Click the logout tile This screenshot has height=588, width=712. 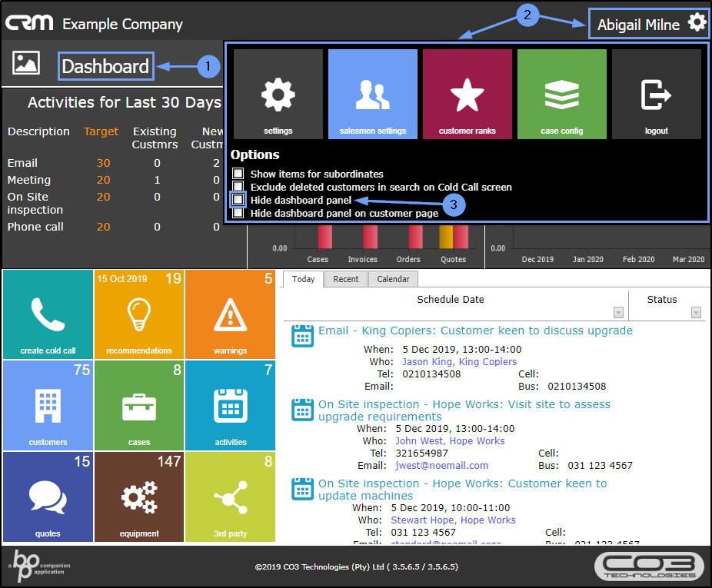[x=656, y=94]
